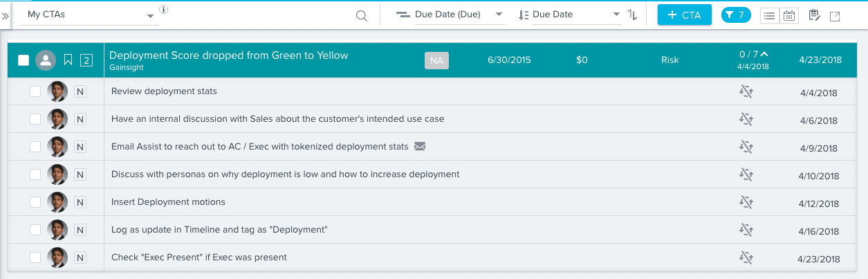Open the Deployment Score dropped CTA title
The height and width of the screenshot is (279, 868).
click(x=228, y=55)
